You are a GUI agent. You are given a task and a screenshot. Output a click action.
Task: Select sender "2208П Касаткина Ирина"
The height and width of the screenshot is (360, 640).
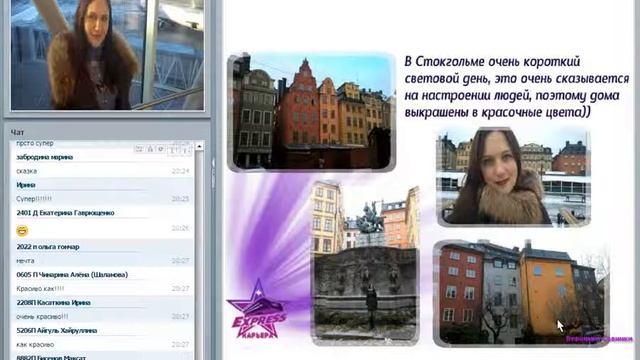coord(53,302)
